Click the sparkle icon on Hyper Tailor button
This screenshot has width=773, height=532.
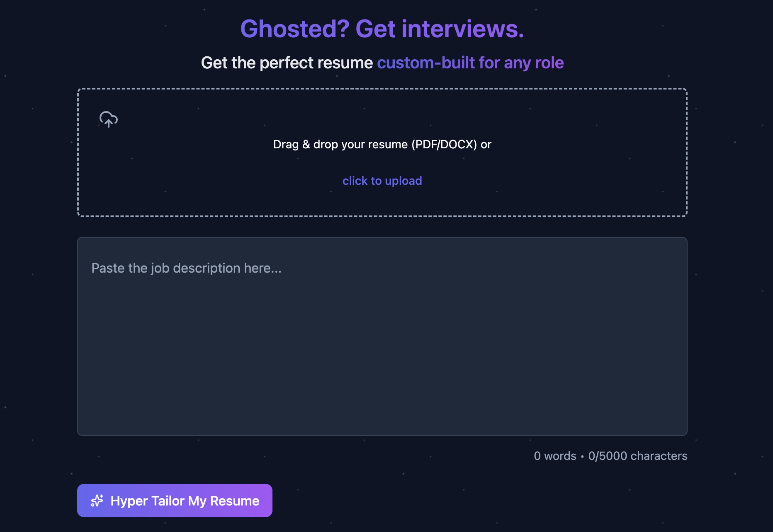click(x=97, y=501)
